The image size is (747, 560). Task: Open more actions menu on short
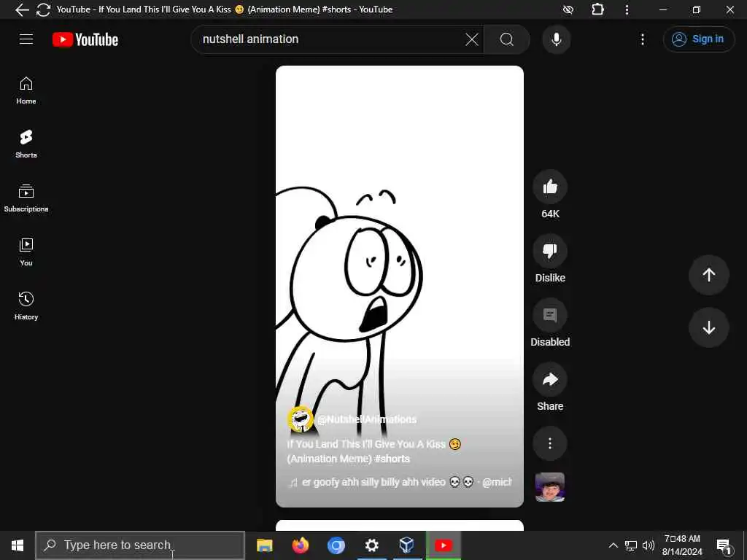pyautogui.click(x=550, y=443)
